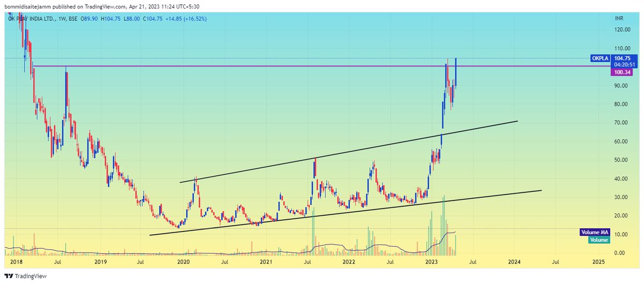Click the 2025 time axis label
Viewport: 644px width, 284px height.
(598, 263)
